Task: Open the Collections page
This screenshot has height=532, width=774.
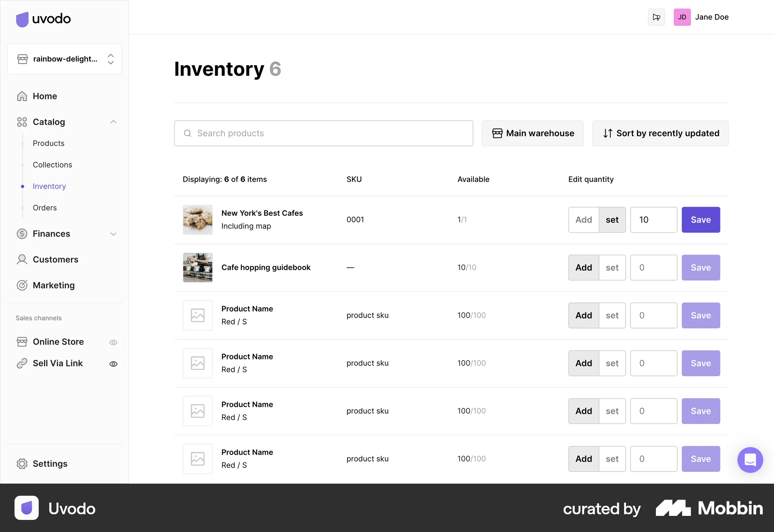Action: (52, 164)
